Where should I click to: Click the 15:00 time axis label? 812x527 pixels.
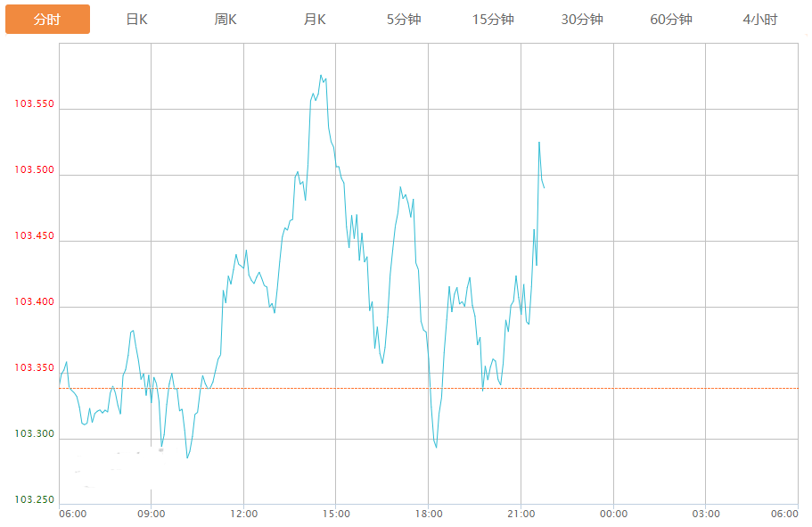(336, 515)
